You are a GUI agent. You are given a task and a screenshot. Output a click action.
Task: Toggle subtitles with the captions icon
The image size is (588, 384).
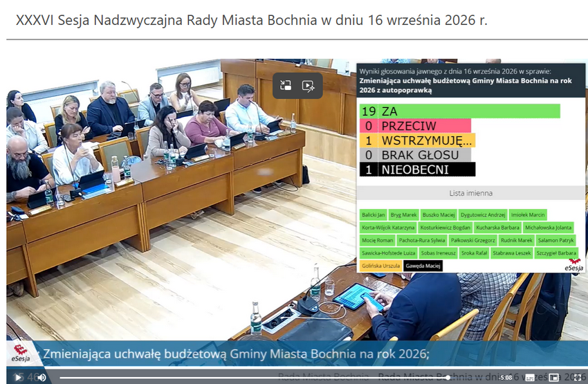[x=530, y=377]
